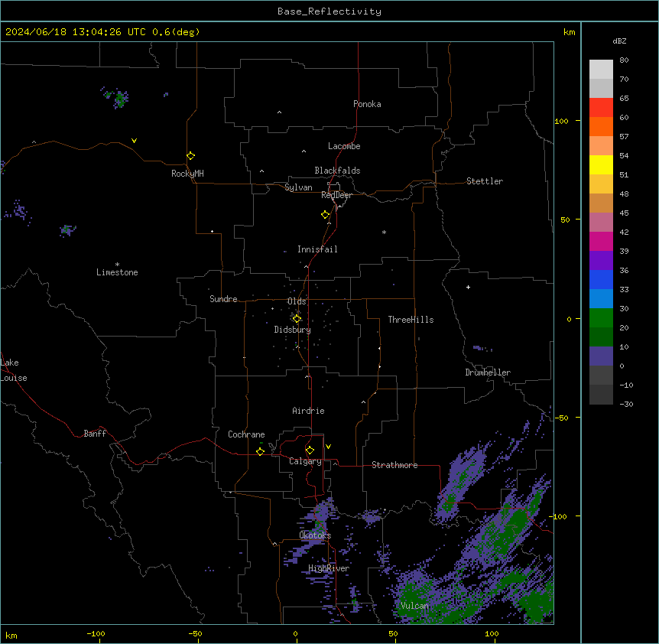
Task: Click the Airdrie city label
Action: [308, 411]
